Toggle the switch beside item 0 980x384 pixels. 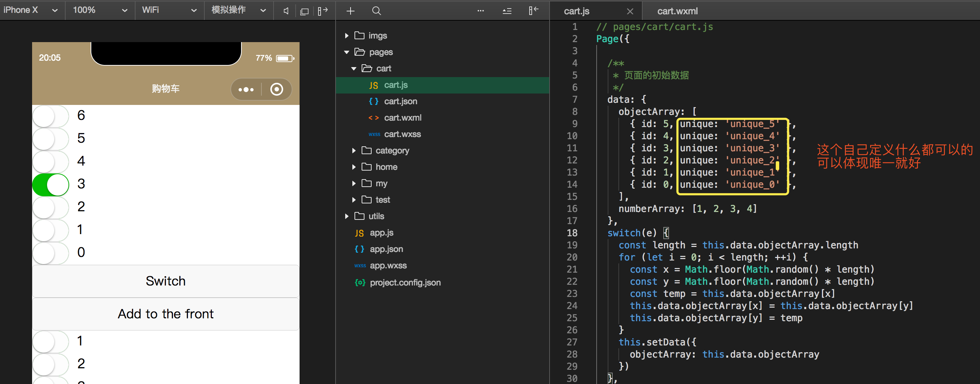(x=51, y=253)
